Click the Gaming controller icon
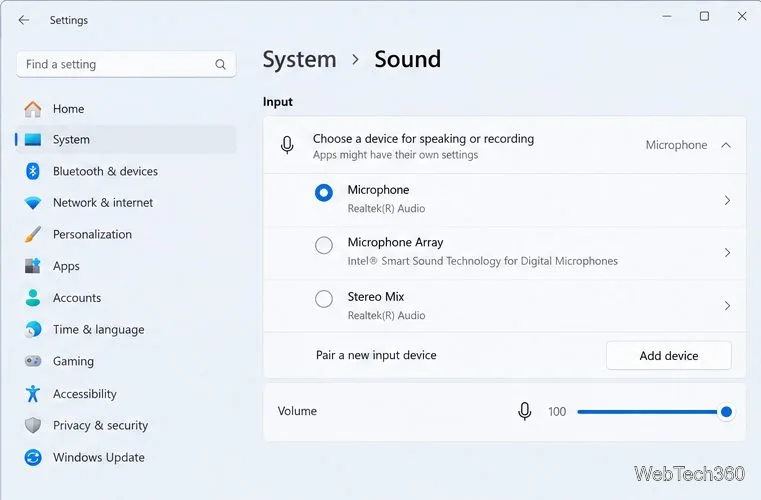 [x=33, y=361]
